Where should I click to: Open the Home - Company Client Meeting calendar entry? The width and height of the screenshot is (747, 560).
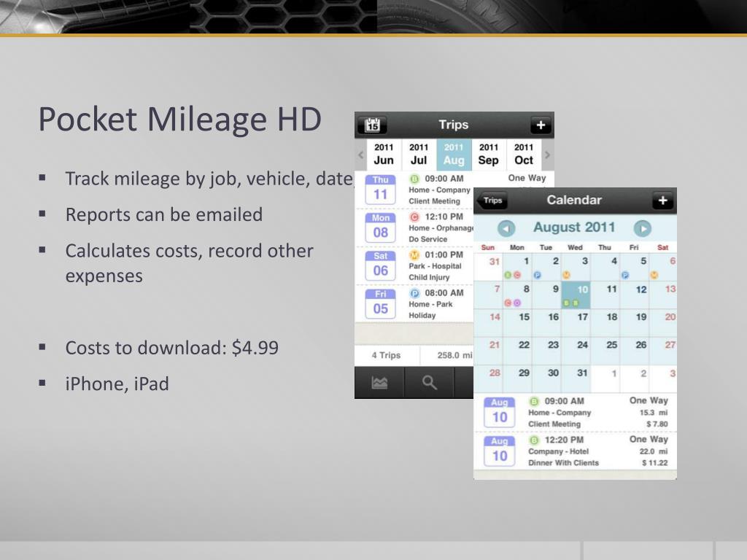[576, 413]
